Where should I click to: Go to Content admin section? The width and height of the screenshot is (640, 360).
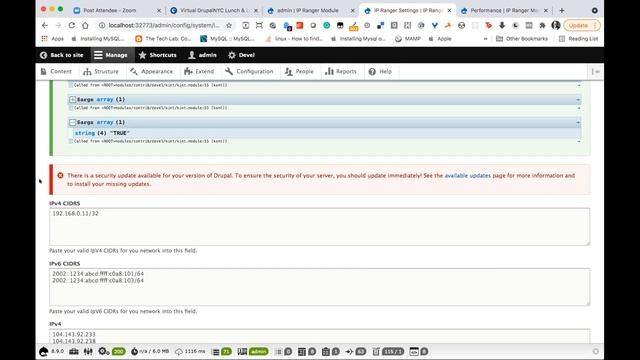point(56,71)
